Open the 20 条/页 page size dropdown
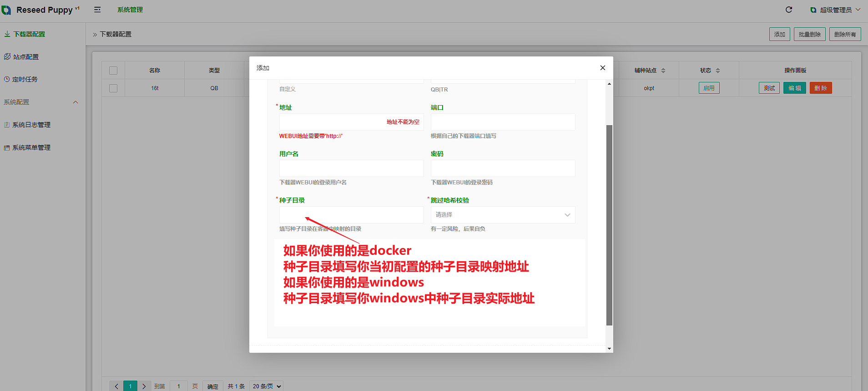 (x=267, y=386)
